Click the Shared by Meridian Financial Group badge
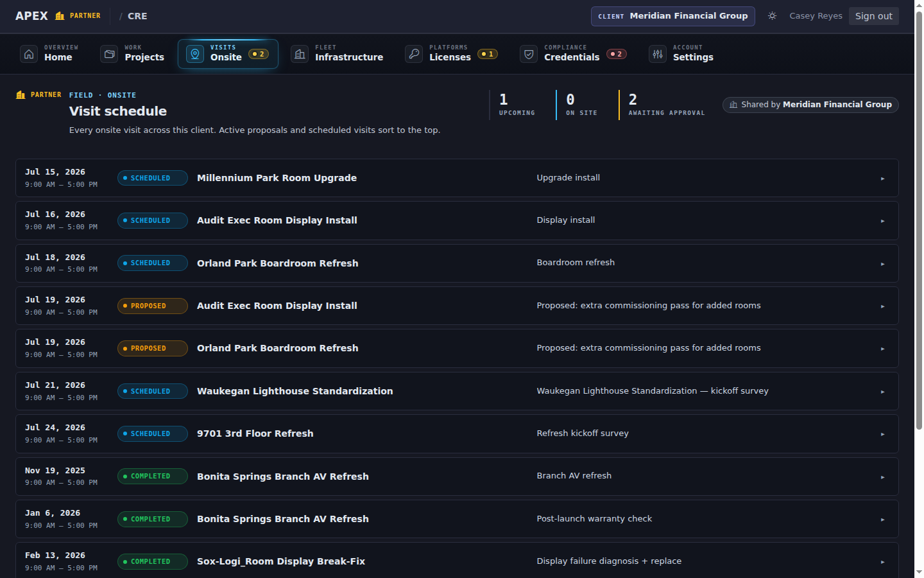Viewport: 924px width, 578px height. click(x=810, y=105)
